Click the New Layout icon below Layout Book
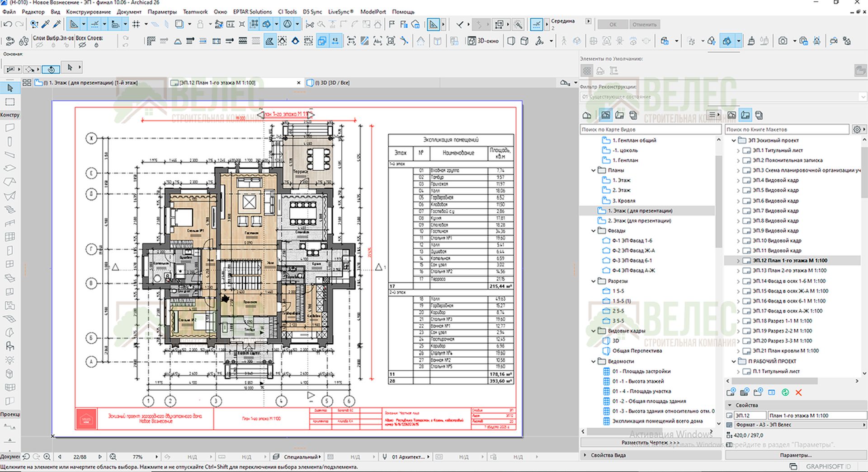This screenshot has width=868, height=472. [731, 393]
